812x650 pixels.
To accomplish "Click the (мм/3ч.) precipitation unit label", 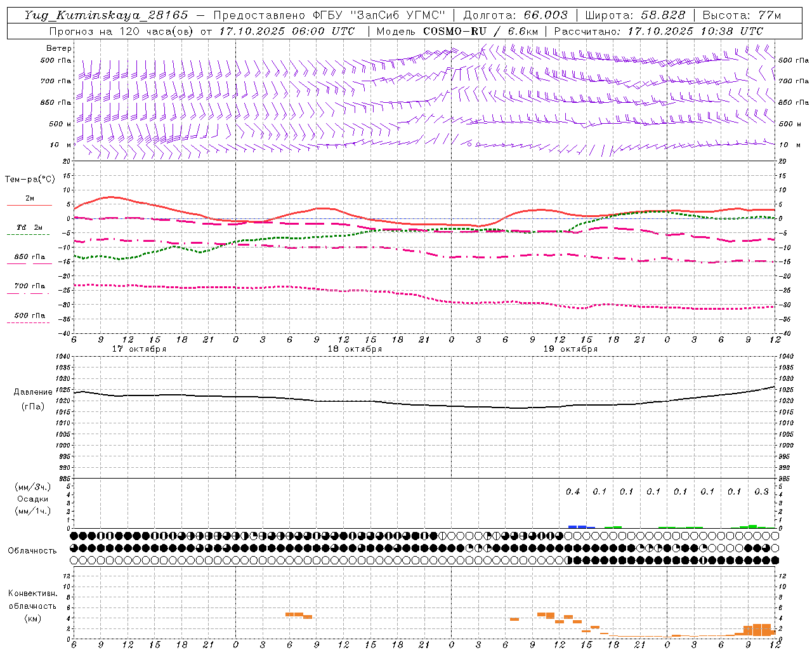I will (33, 487).
